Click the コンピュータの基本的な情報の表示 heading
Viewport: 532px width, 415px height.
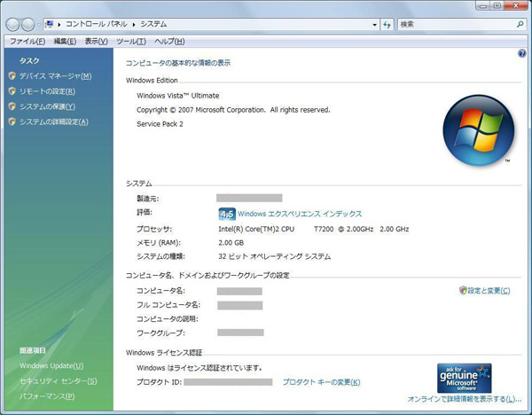(x=178, y=63)
